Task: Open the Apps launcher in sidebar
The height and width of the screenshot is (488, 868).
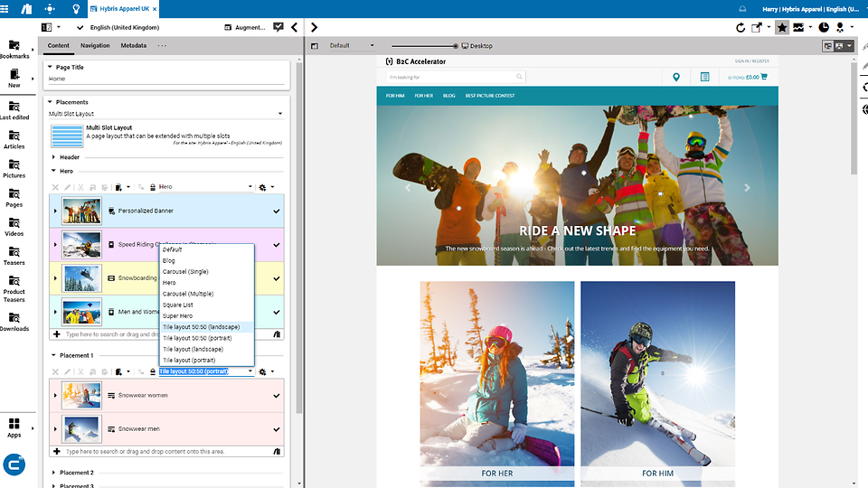Action: pyautogui.click(x=14, y=427)
